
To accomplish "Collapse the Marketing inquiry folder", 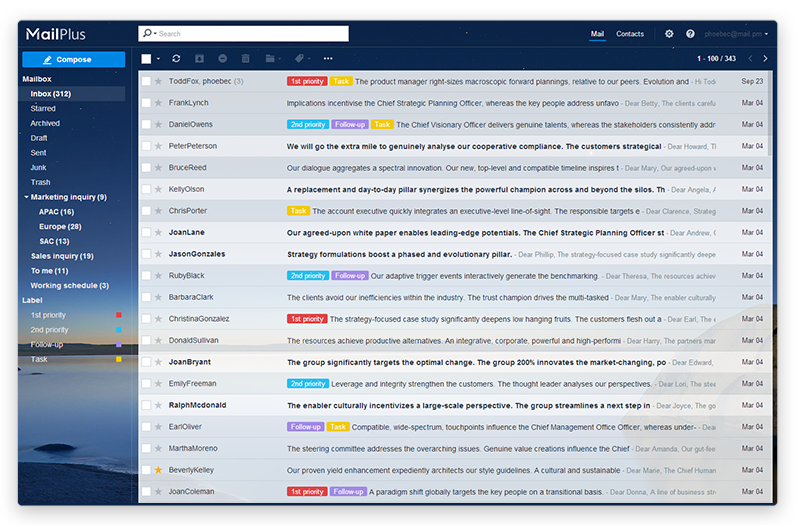I will click(x=25, y=198).
